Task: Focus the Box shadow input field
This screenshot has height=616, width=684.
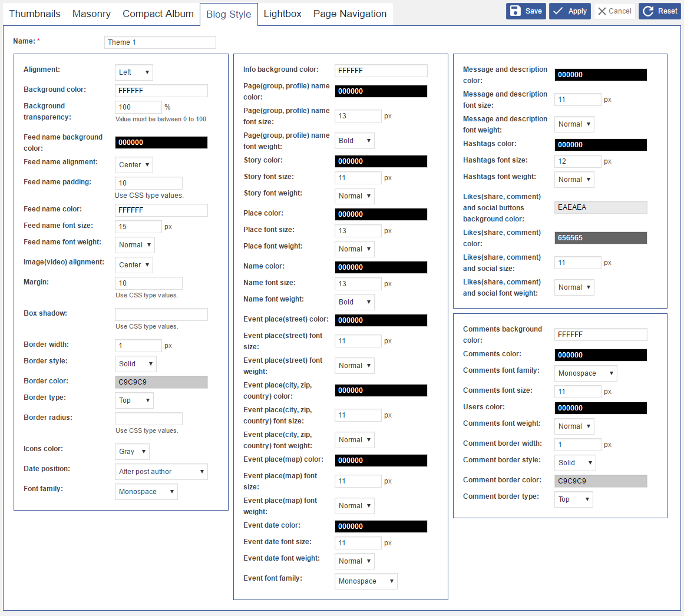Action: (161, 314)
